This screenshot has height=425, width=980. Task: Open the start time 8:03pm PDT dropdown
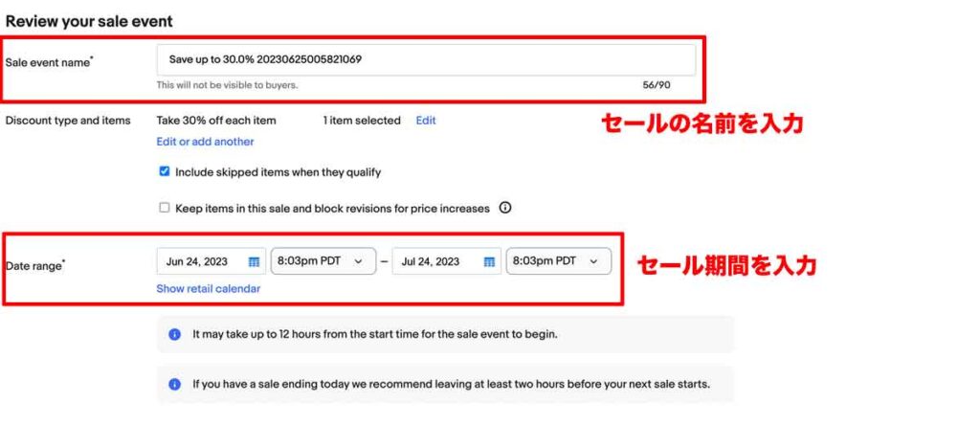(323, 261)
